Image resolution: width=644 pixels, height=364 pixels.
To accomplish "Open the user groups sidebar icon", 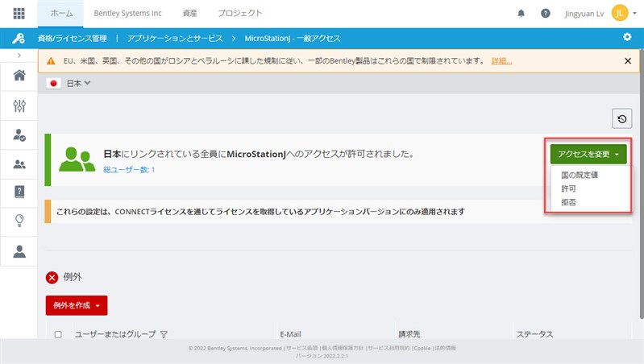I will coord(19,164).
